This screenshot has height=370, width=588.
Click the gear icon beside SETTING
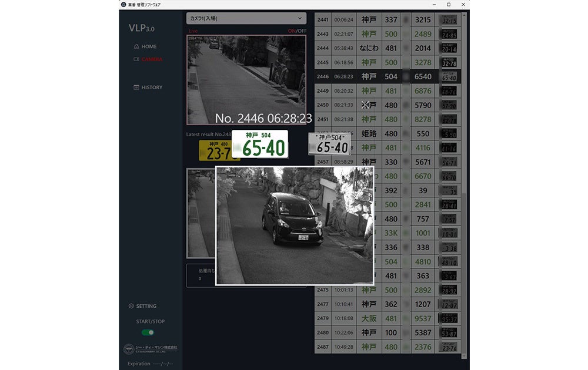[x=131, y=306]
